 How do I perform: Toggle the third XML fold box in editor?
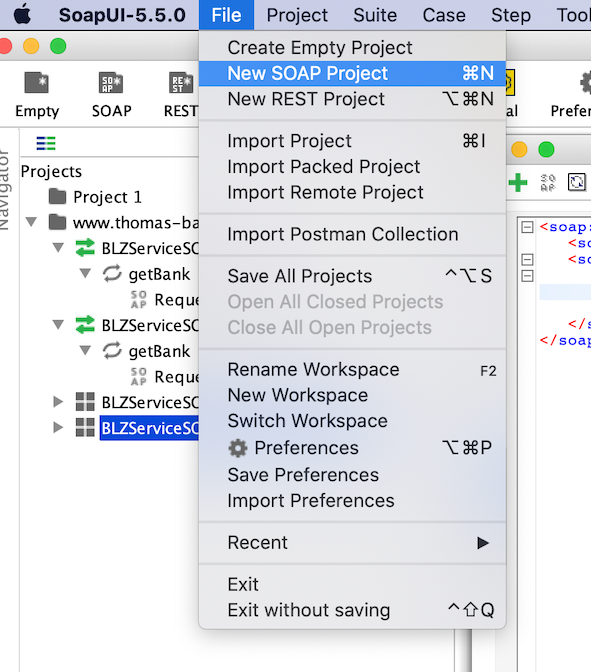click(527, 276)
